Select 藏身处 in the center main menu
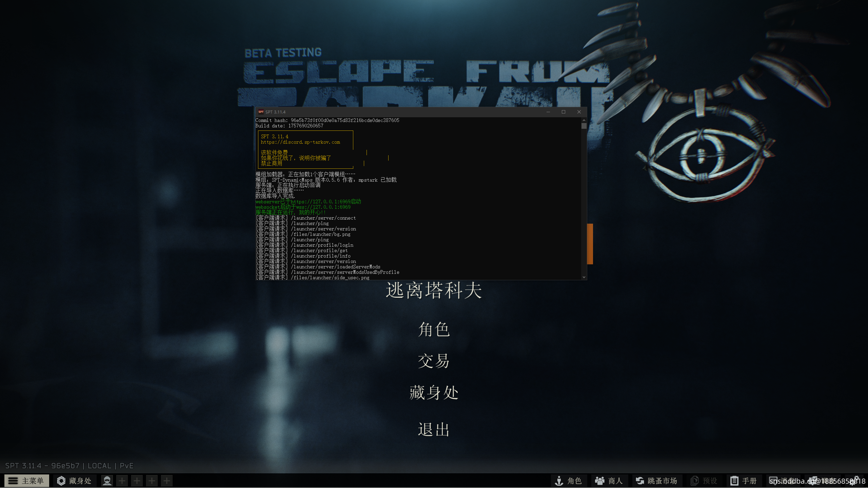 (434, 392)
